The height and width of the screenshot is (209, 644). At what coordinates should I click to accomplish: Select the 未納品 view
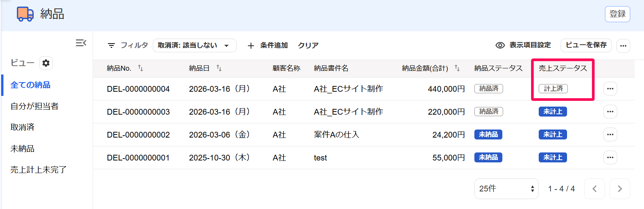click(x=22, y=149)
